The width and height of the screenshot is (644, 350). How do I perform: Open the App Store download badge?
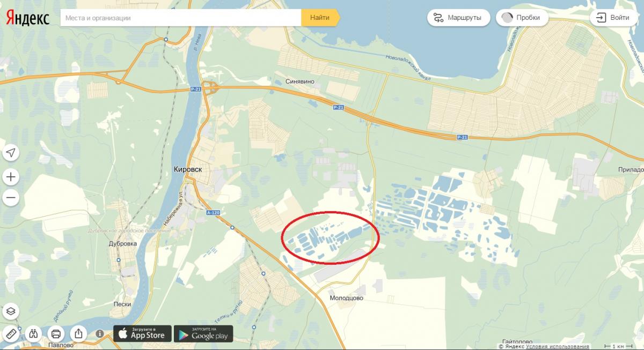coord(142,333)
